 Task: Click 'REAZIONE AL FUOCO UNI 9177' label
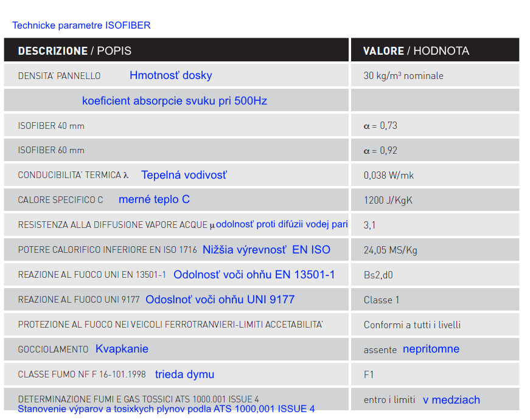78,300
